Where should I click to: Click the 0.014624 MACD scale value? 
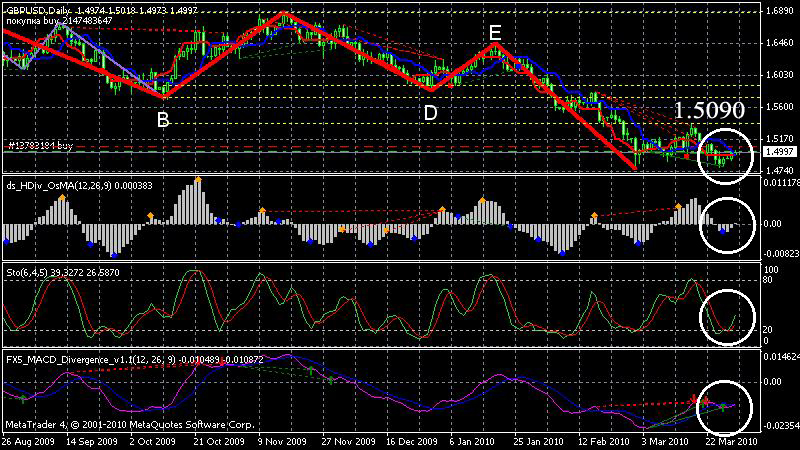click(781, 357)
